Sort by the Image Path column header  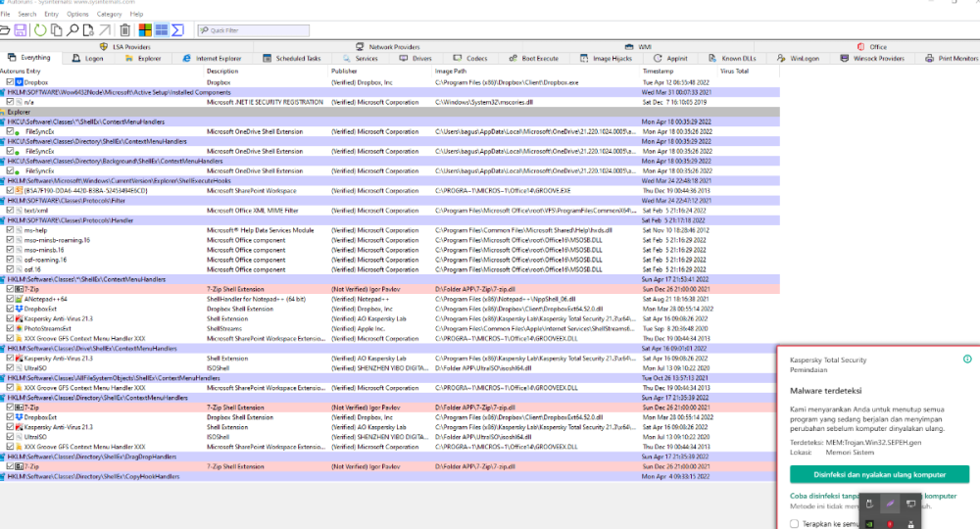[535, 72]
